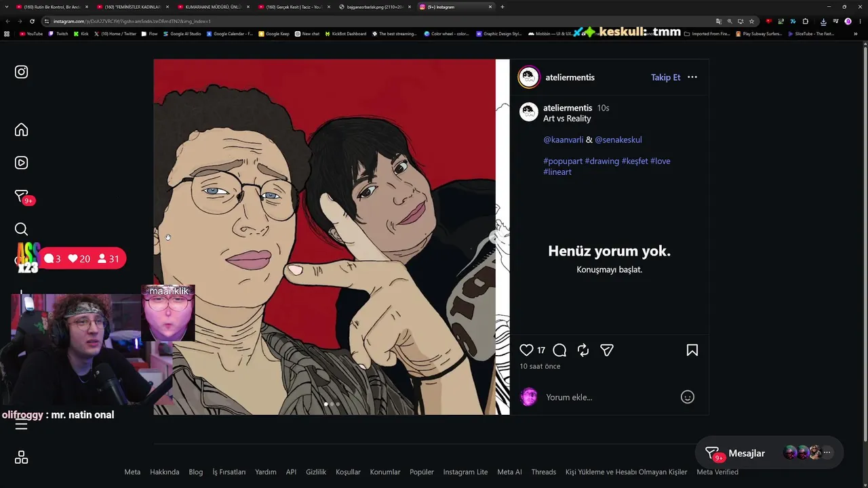The width and height of the screenshot is (868, 488).
Task: Bookmark this page with the star icon
Action: (x=751, y=21)
